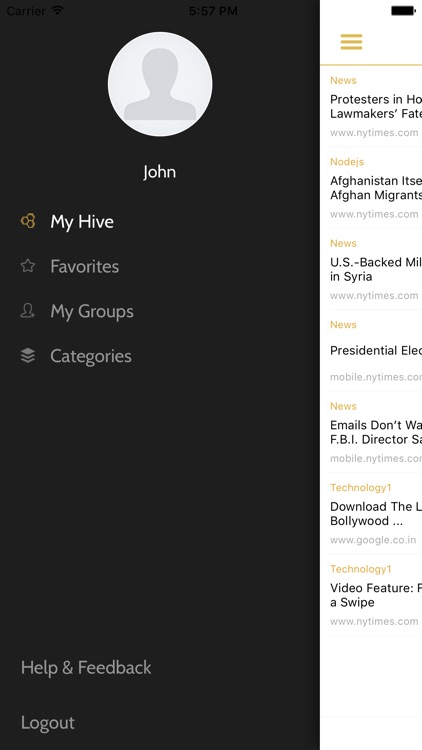Viewport: 422px width, 750px height.
Task: Click the 5:57 PM clock
Action: tap(213, 11)
